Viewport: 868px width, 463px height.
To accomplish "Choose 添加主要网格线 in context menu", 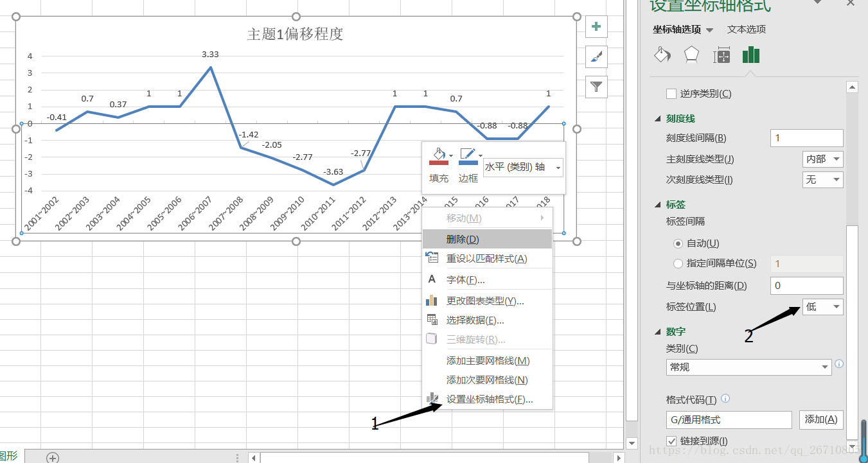I will tap(487, 361).
